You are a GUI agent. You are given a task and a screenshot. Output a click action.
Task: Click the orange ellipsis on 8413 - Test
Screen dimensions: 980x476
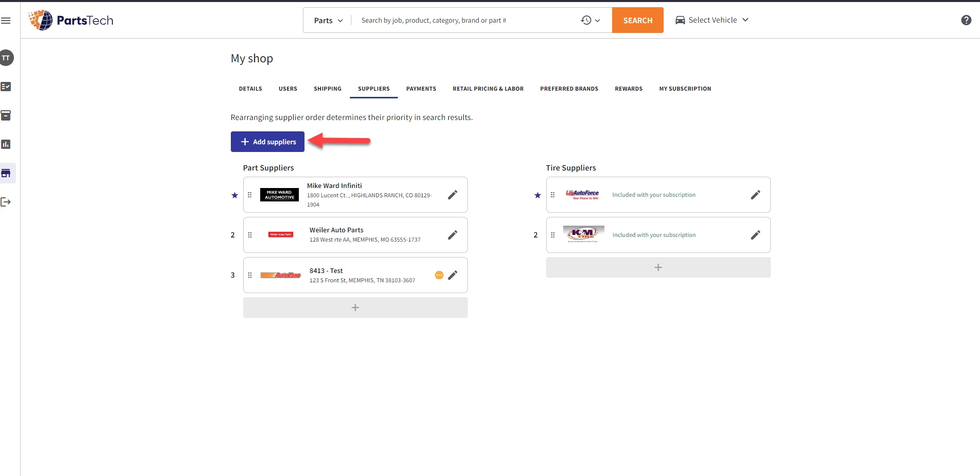click(438, 275)
